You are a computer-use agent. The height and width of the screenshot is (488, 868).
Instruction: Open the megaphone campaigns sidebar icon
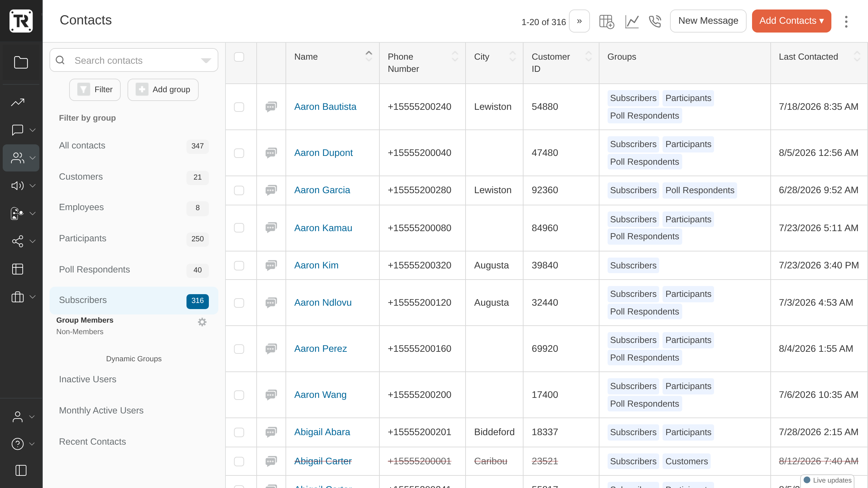point(18,186)
